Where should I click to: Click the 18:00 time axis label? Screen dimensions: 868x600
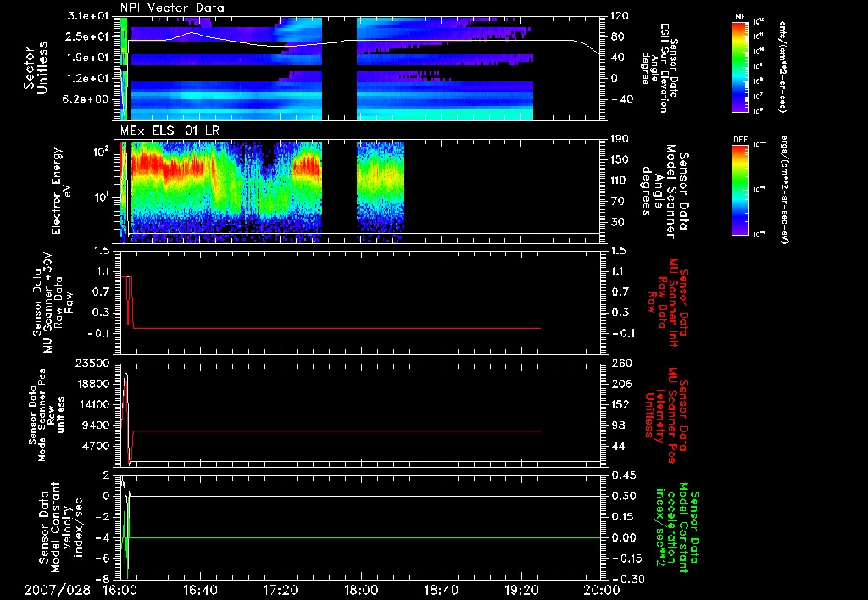361,590
